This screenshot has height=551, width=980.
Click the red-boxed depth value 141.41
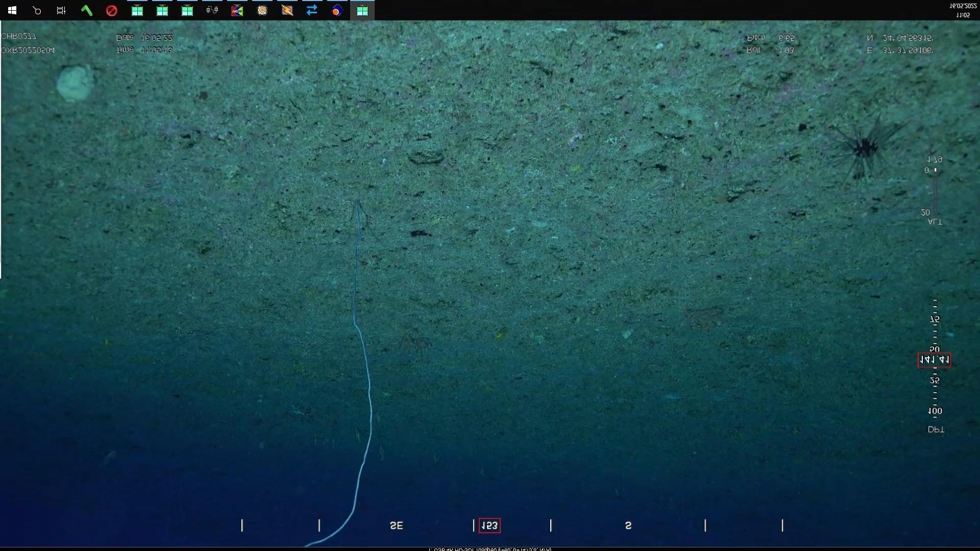pyautogui.click(x=934, y=360)
